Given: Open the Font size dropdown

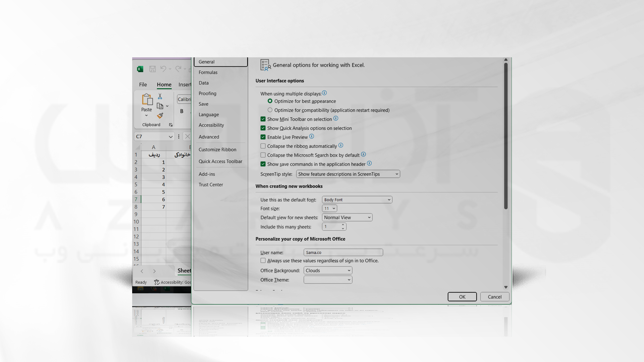Looking at the screenshot, I should tap(329, 208).
